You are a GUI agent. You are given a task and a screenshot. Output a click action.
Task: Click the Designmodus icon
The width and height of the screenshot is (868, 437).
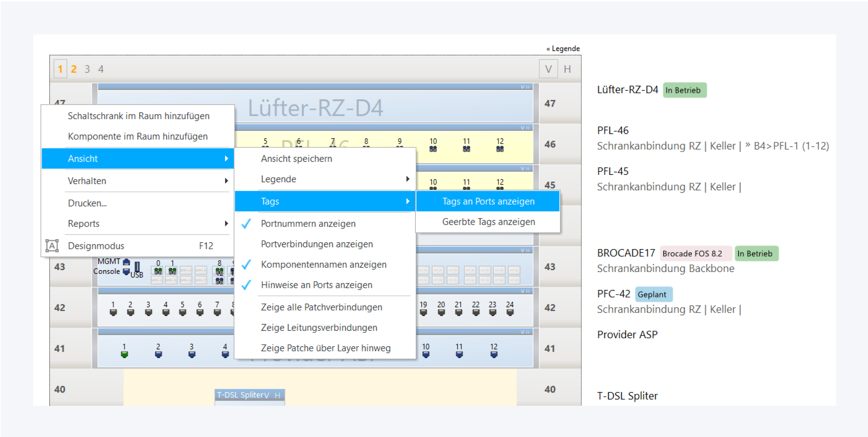52,246
